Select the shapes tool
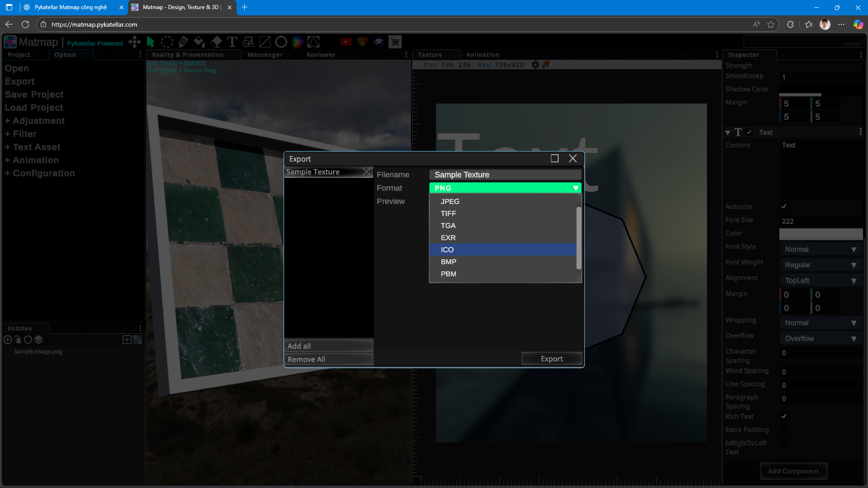 click(248, 42)
